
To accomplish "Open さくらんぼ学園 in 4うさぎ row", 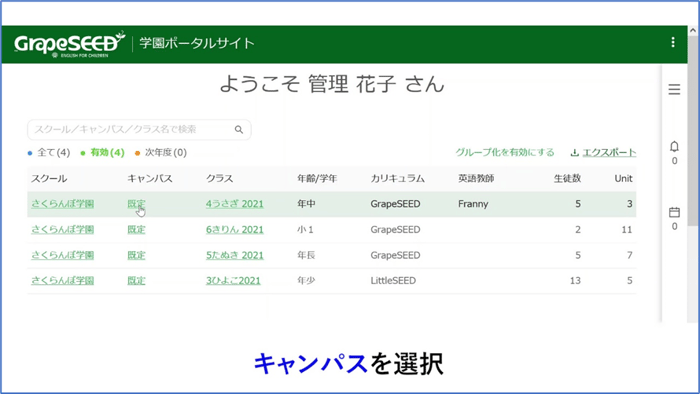I will [x=62, y=204].
